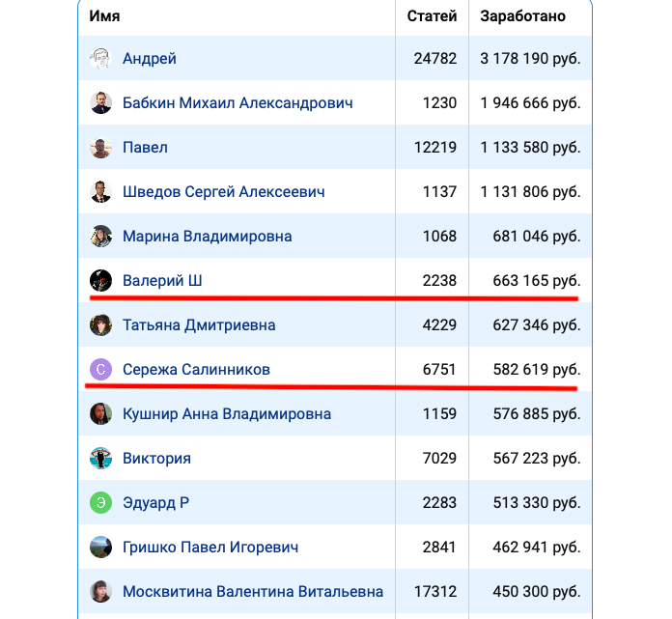The height and width of the screenshot is (619, 672).
Task: Click the Статей column header
Action: click(x=432, y=16)
